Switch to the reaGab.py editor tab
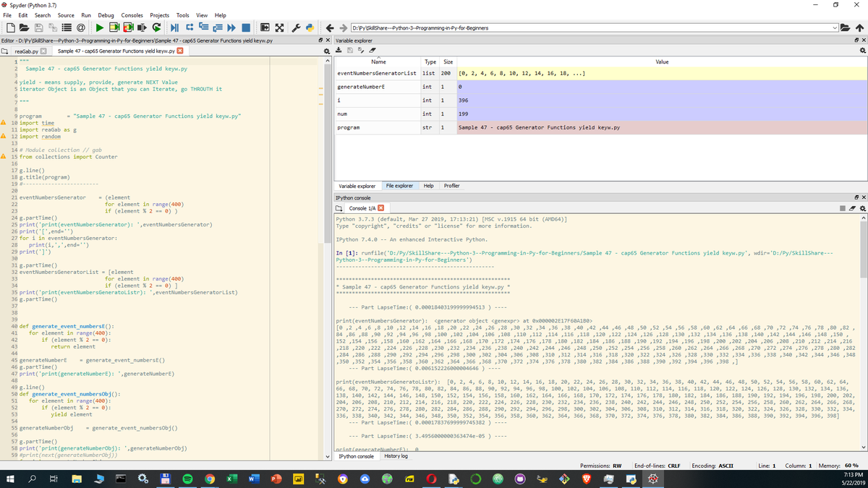Image resolution: width=868 pixels, height=488 pixels. [x=27, y=51]
